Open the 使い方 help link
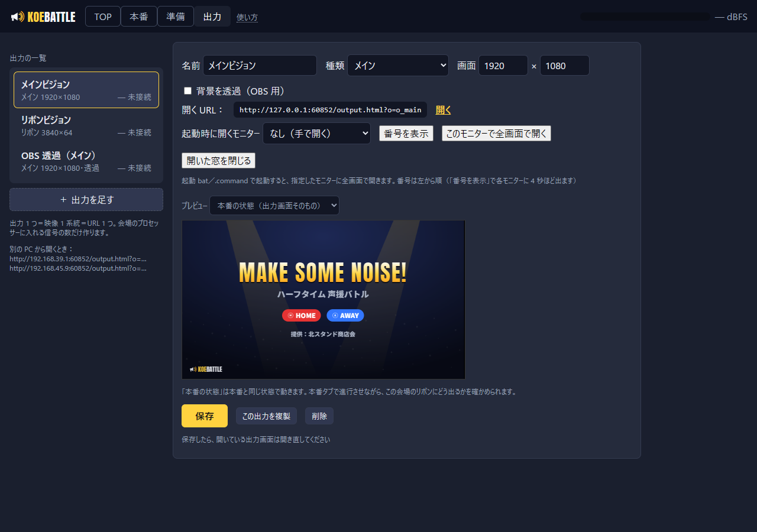 [x=247, y=17]
